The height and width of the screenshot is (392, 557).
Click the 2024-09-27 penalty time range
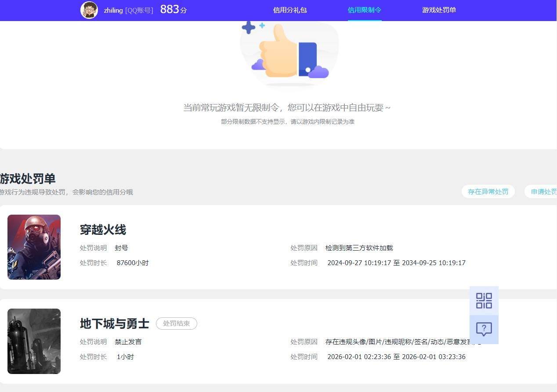(x=396, y=263)
